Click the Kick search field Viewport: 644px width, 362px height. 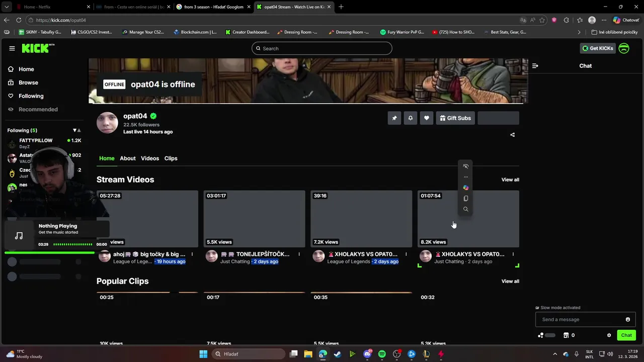322,48
